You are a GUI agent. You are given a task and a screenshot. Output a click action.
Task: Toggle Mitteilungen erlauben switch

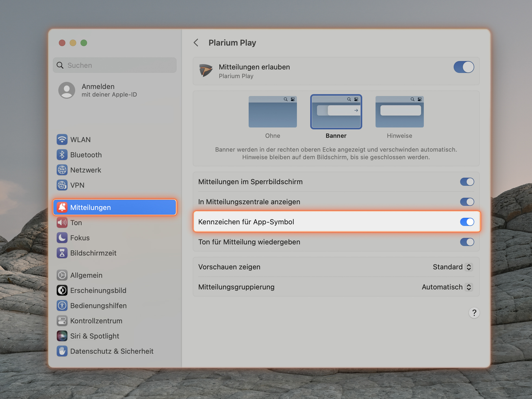coord(464,67)
